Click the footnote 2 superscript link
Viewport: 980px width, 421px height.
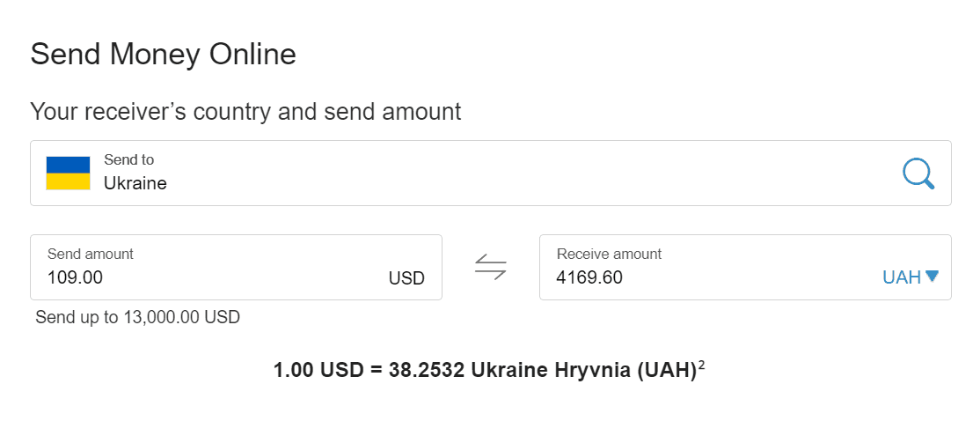click(x=702, y=365)
